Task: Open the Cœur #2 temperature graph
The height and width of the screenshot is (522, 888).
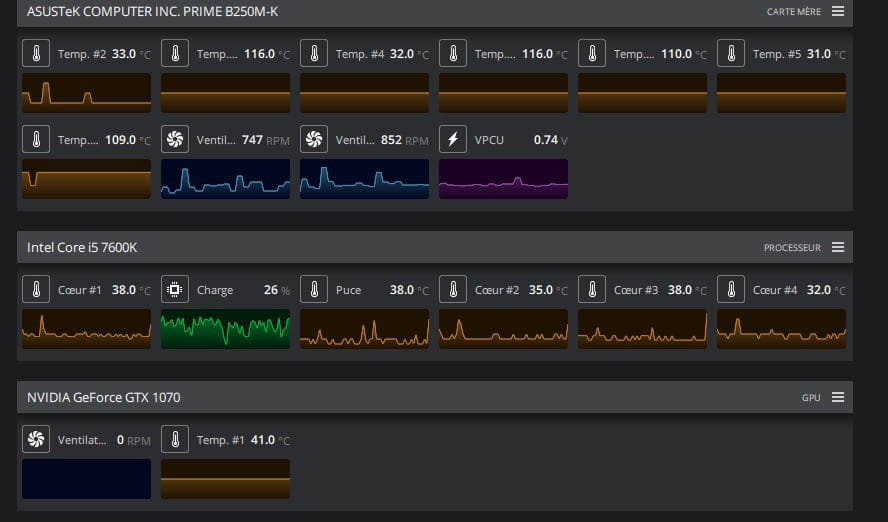Action: pyautogui.click(x=503, y=329)
